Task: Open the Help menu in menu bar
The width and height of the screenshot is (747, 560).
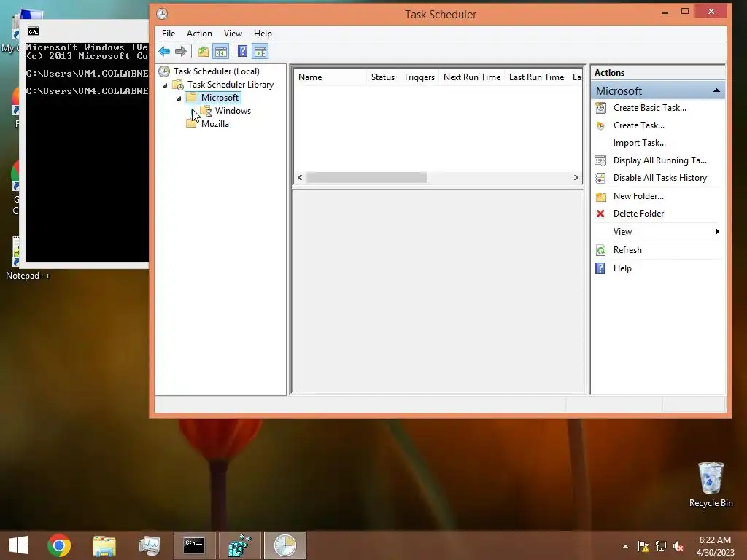Action: (x=263, y=34)
